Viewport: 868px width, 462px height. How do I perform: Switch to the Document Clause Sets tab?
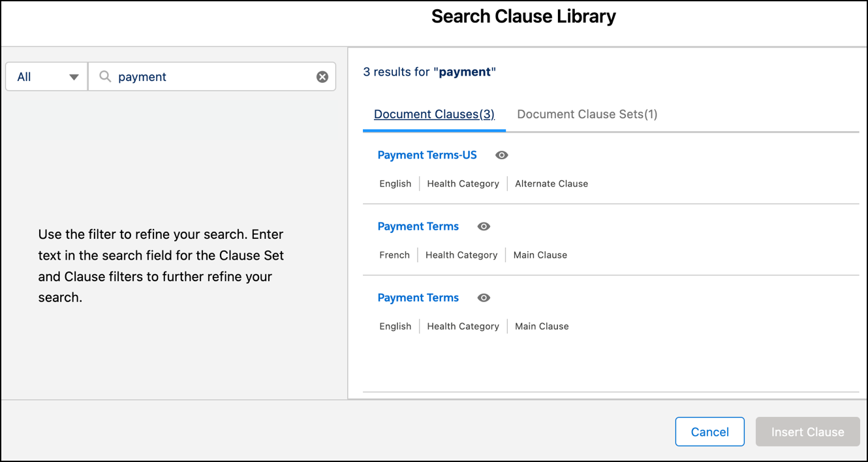coord(586,114)
